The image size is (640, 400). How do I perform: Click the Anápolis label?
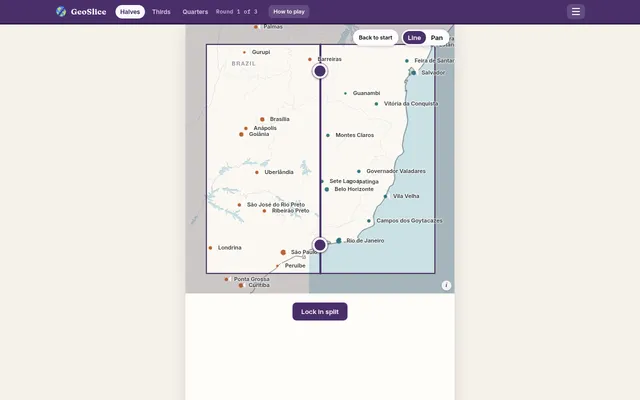265,128
